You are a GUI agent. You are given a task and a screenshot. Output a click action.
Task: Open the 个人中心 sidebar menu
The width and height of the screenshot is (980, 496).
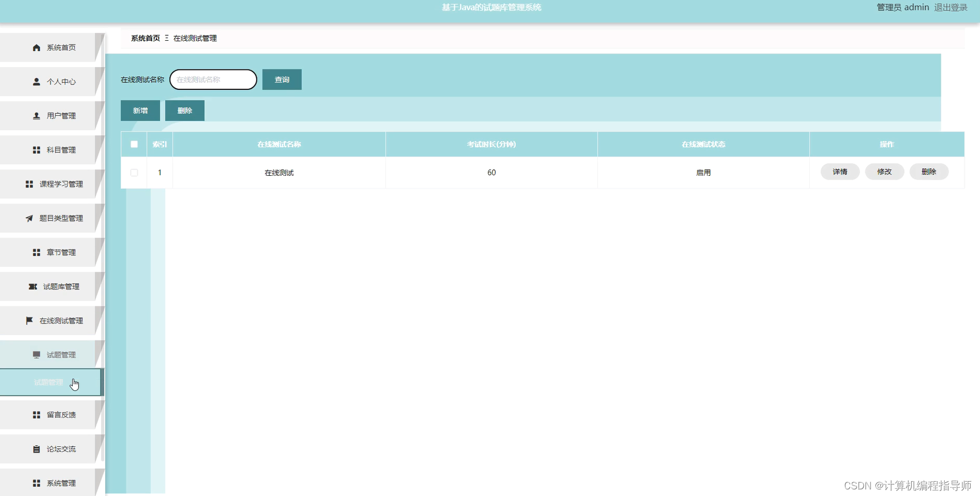click(x=52, y=82)
